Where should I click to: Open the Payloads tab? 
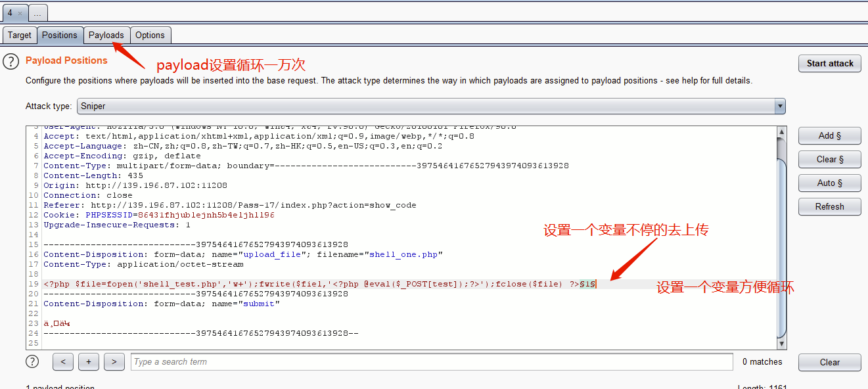coord(106,35)
